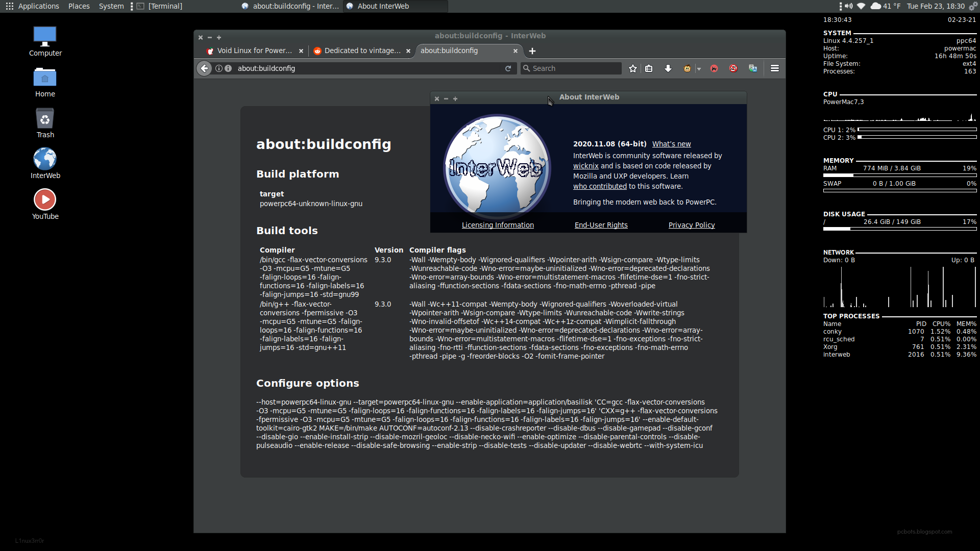The width and height of the screenshot is (980, 551).
Task: Maximize the about:buildconfig InterWeb window
Action: tap(219, 37)
